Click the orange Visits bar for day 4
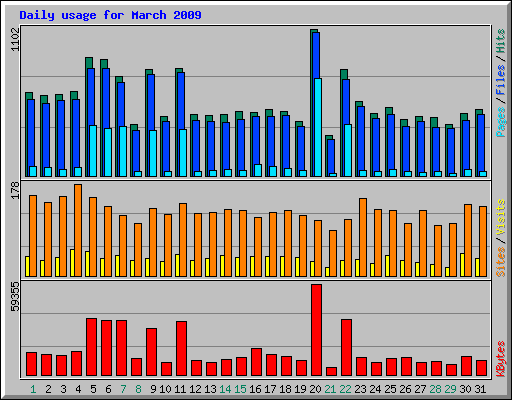This screenshot has width=512, height=400. (78, 230)
